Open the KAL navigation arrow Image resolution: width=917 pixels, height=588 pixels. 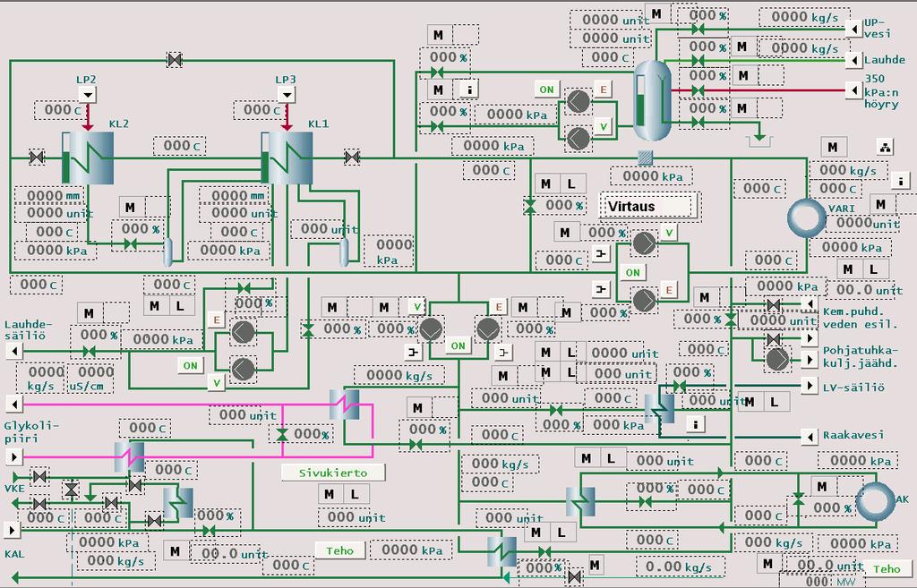click(11, 530)
